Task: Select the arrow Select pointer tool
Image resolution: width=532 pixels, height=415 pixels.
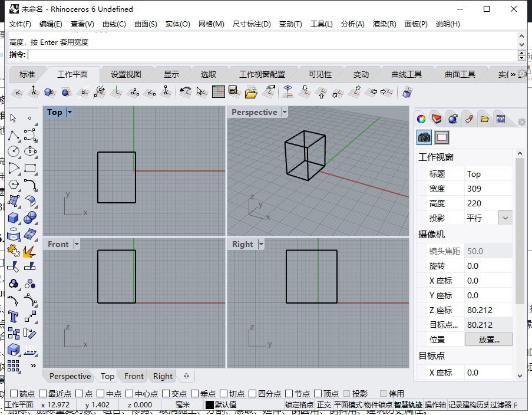Action: [13, 118]
